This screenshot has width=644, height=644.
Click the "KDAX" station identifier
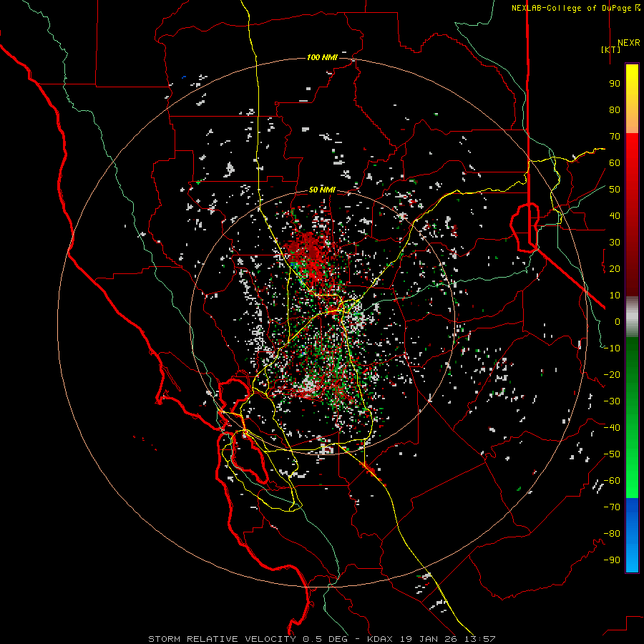(x=380, y=639)
